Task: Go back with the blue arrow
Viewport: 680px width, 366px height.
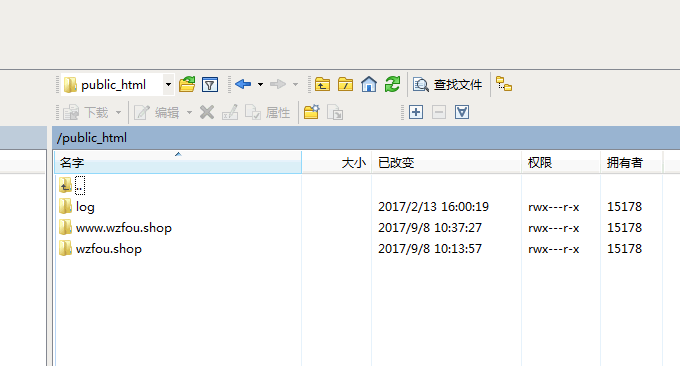Action: tap(243, 84)
